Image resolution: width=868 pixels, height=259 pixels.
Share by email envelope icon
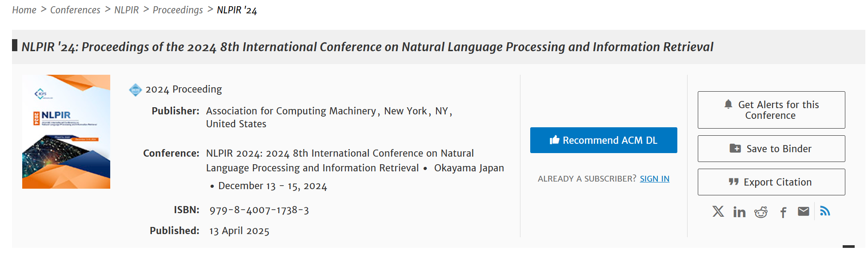coord(803,211)
